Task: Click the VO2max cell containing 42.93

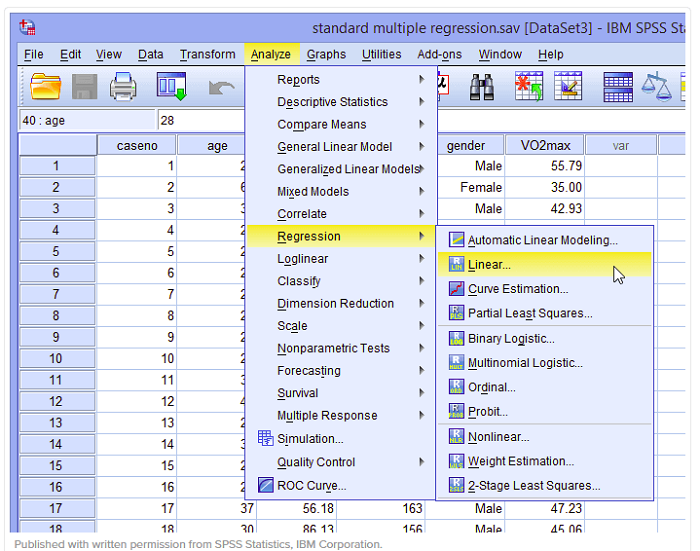Action: (545, 209)
